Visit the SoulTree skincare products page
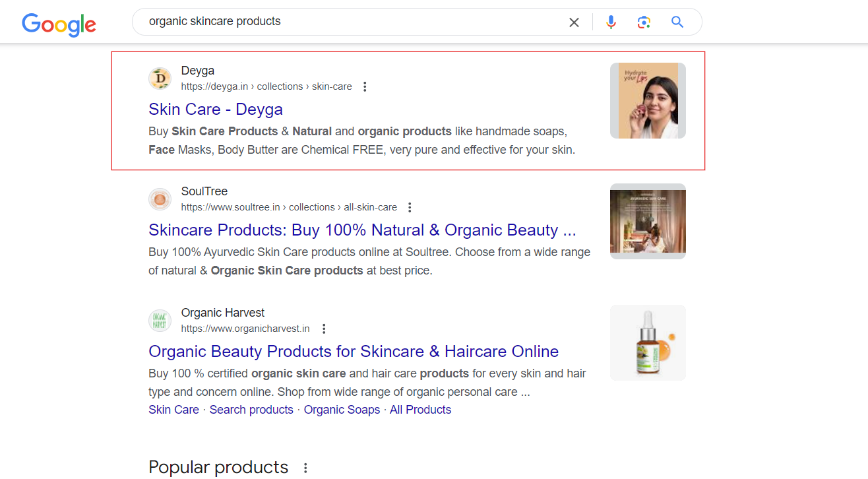Image resolution: width=868 pixels, height=479 pixels. 362,230
